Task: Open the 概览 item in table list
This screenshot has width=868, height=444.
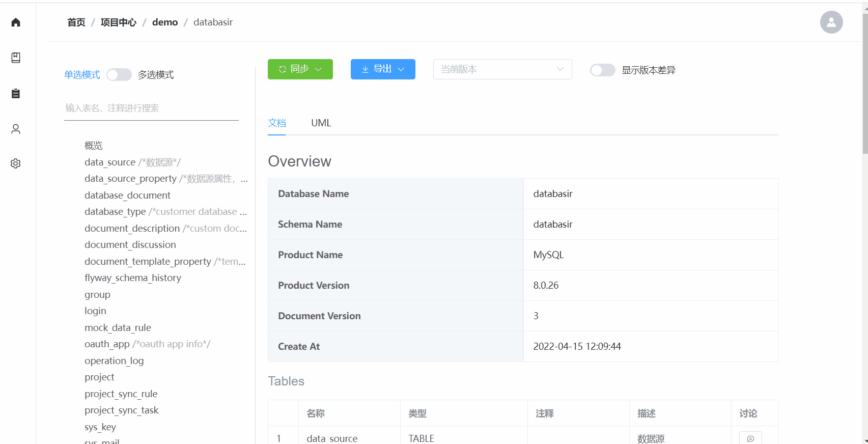Action: (x=94, y=146)
